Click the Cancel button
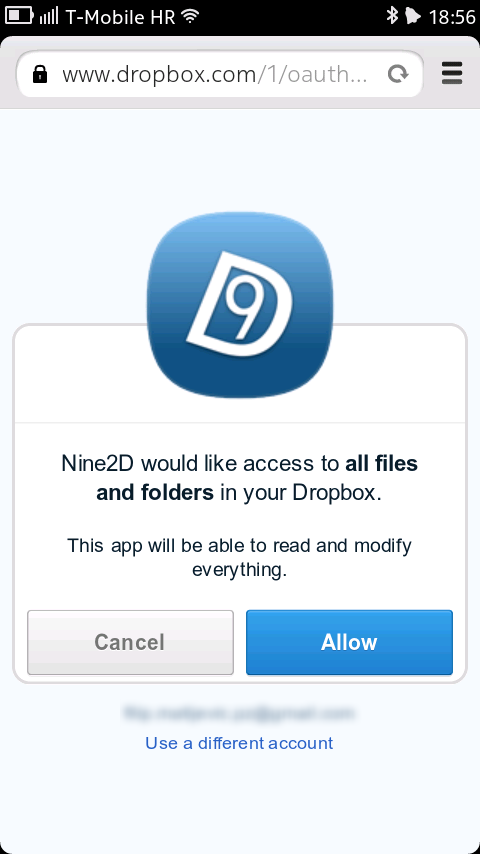 130,642
